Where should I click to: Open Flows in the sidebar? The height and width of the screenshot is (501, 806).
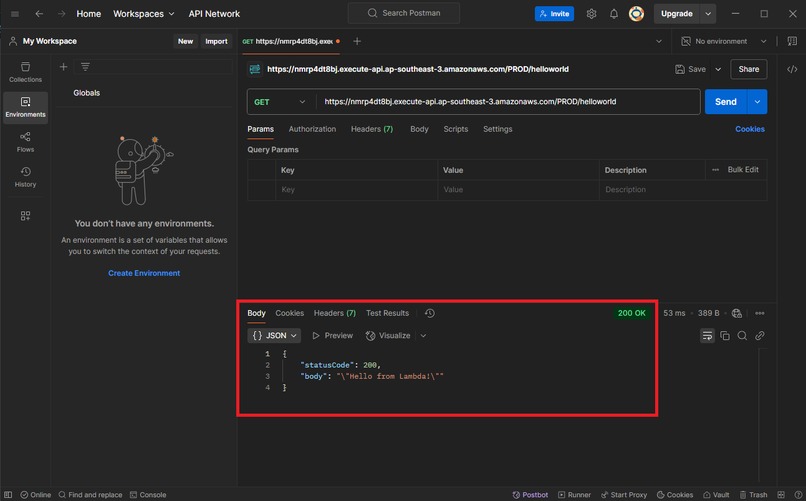(25, 142)
